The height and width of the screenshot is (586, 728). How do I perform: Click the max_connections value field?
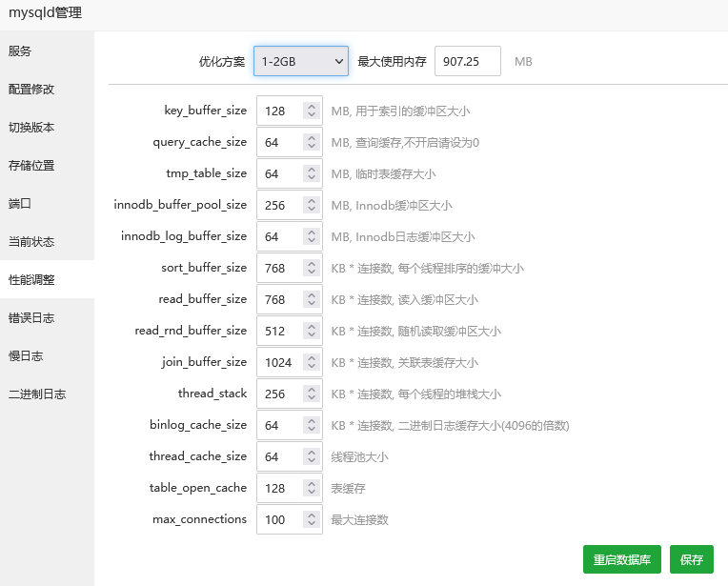point(290,519)
